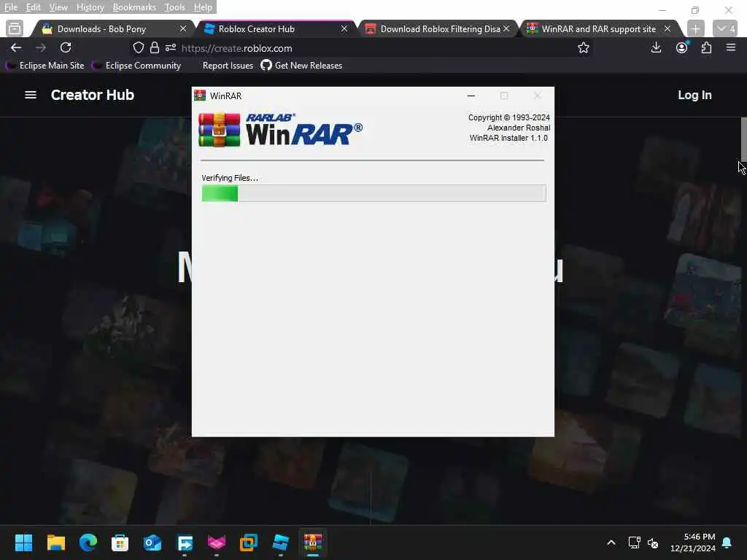Viewport: 747px width, 560px height.
Task: Switch to Download Roblox Filtering Disa tab
Action: [438, 29]
